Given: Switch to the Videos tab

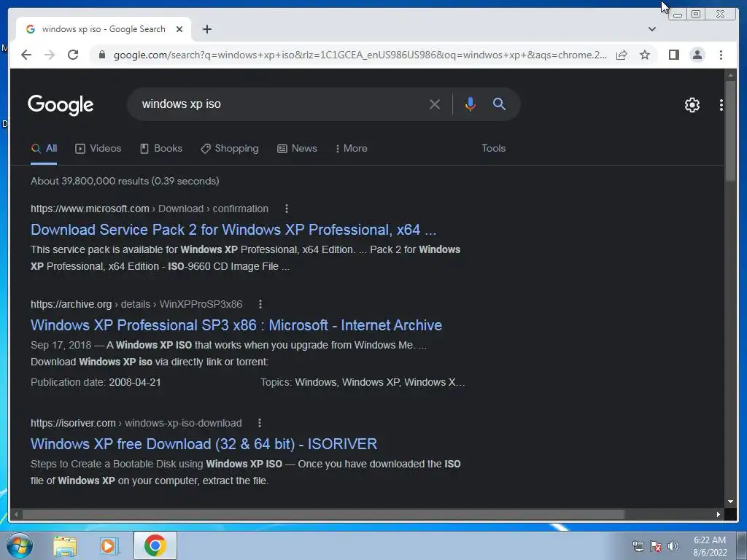Looking at the screenshot, I should 98,148.
